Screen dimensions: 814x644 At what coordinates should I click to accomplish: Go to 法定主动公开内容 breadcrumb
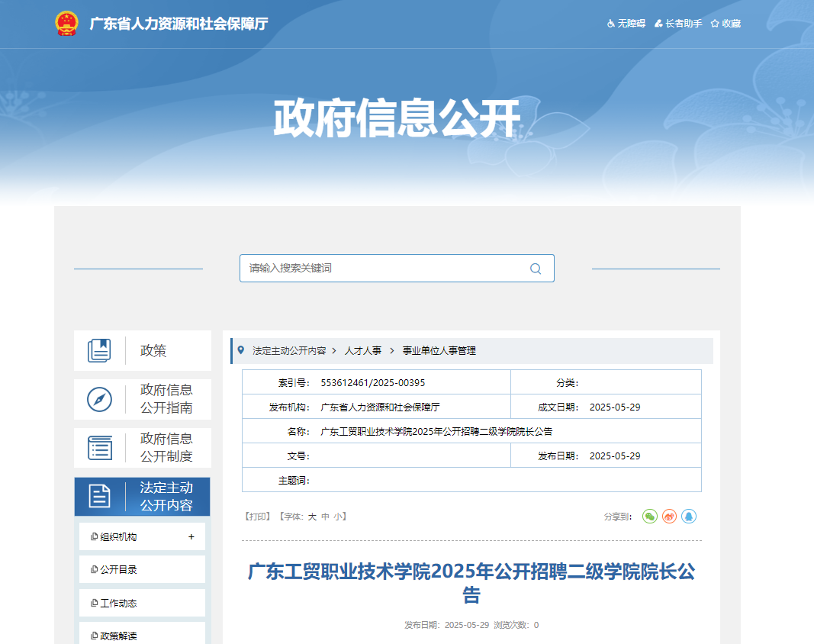point(289,350)
